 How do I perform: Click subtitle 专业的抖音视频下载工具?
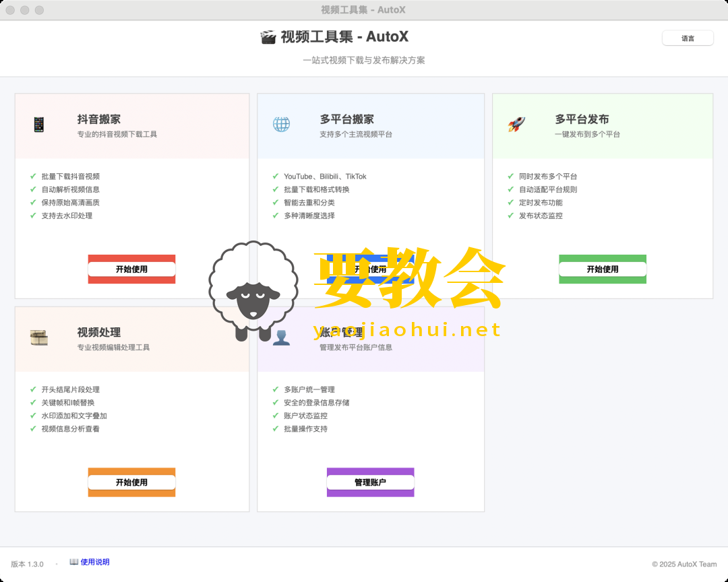click(x=117, y=134)
